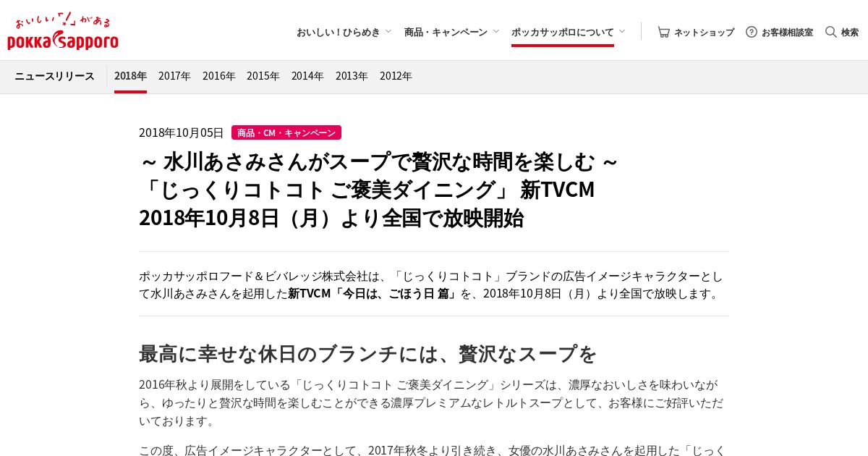Select the 2017年 news tab
Image resolution: width=868 pixels, height=456 pixels.
click(174, 76)
